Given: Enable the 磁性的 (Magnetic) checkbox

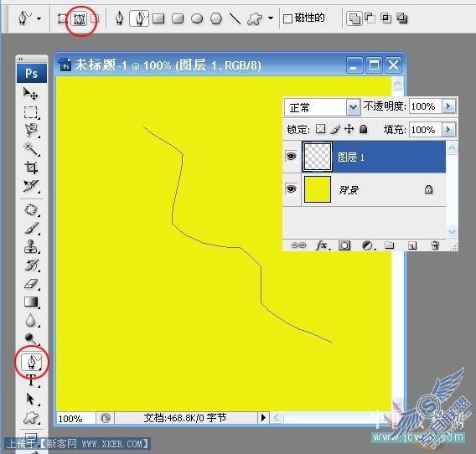Looking at the screenshot, I should pos(287,18).
